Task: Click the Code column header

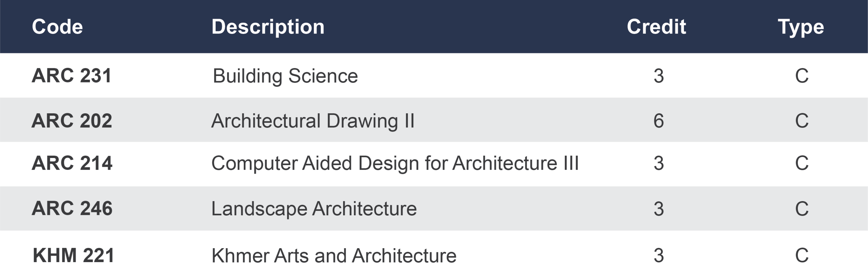Action: (57, 27)
